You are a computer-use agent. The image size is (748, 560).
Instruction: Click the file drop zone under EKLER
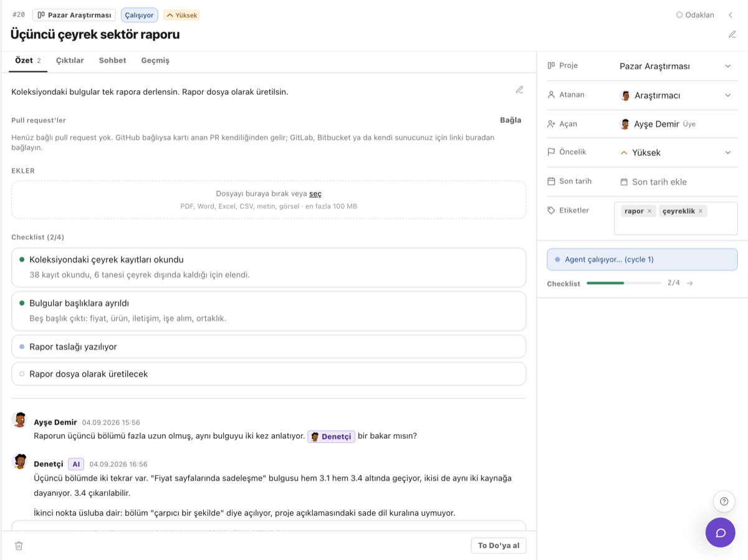[269, 200]
